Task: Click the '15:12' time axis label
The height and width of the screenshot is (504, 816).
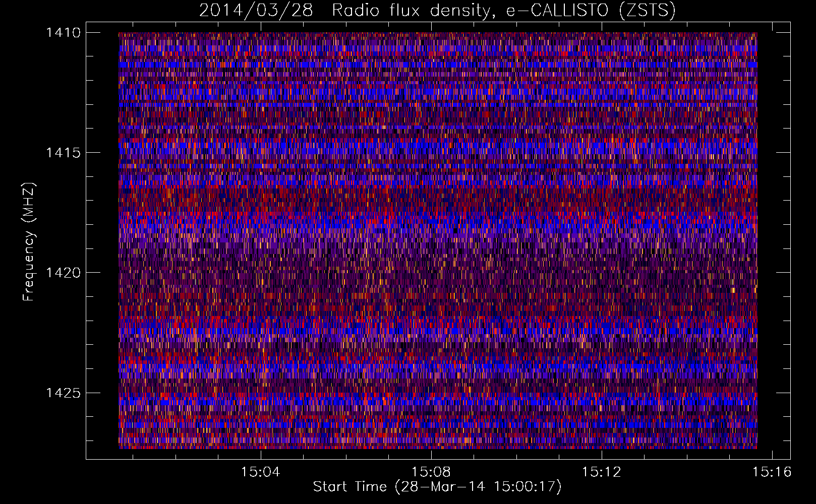Action: click(602, 472)
